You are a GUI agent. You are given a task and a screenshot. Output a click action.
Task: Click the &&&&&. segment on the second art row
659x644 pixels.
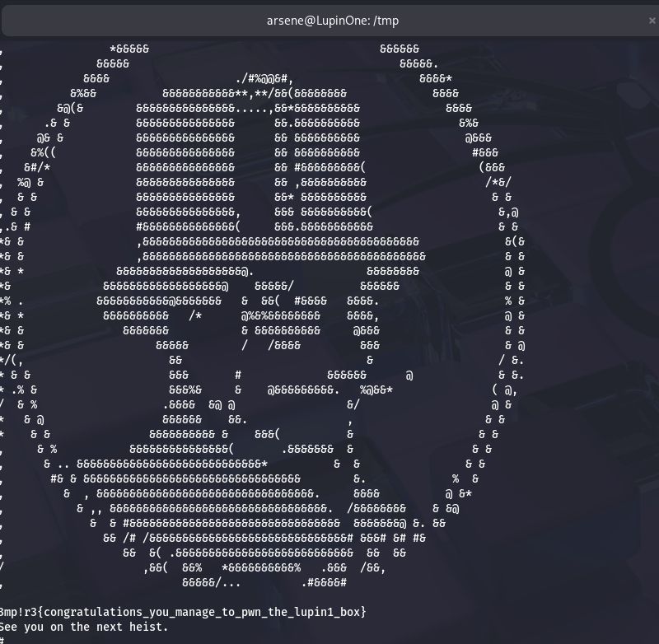(419, 64)
